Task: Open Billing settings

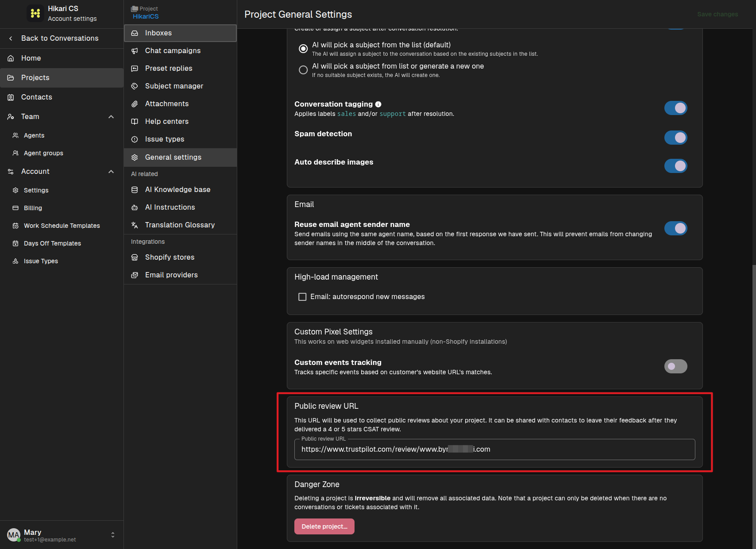Action: [x=62, y=208]
